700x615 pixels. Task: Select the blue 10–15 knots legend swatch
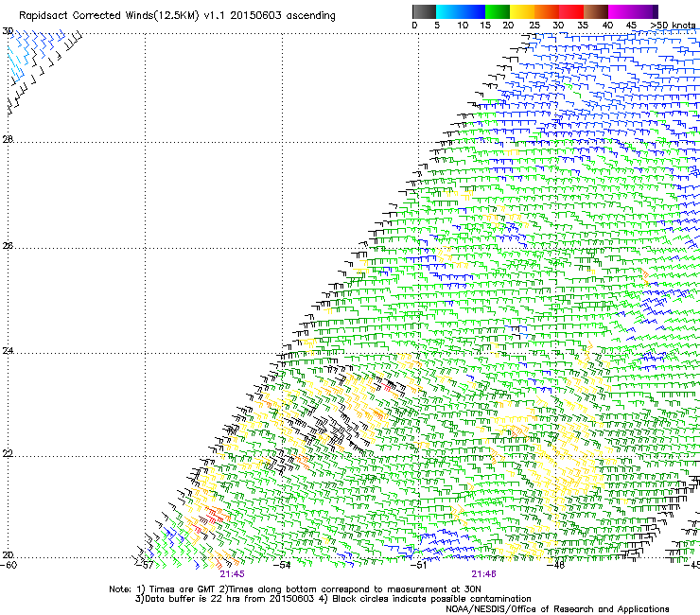click(x=473, y=11)
